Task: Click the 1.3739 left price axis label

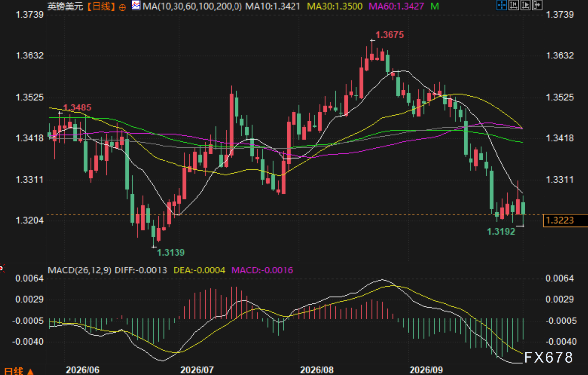Action: 30,14
